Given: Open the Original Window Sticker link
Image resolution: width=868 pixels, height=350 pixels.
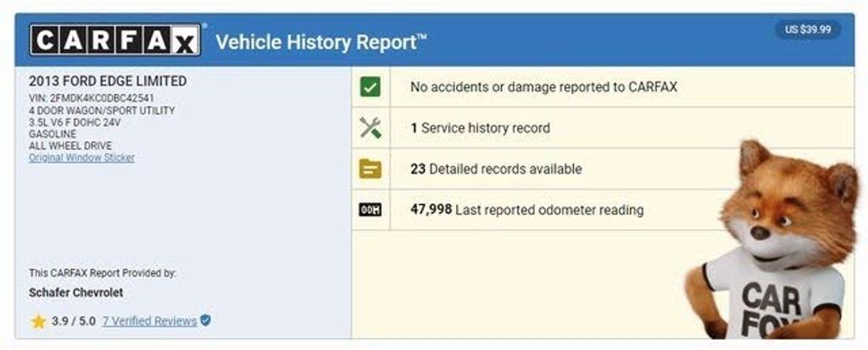Looking at the screenshot, I should 81,158.
